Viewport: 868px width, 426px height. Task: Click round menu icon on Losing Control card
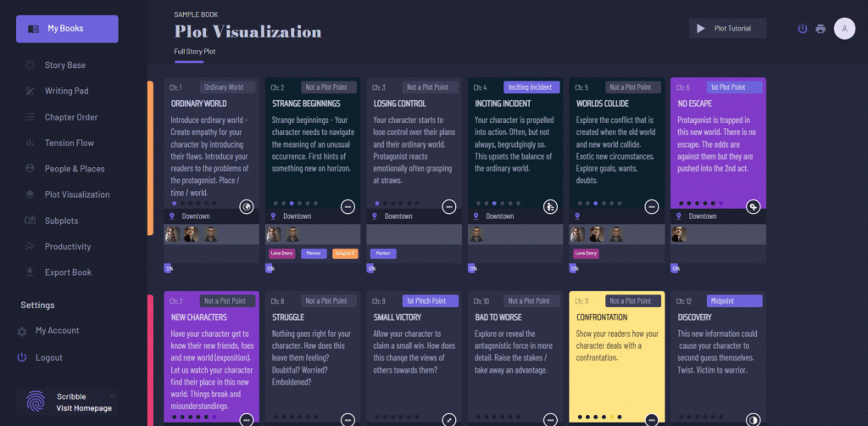tap(449, 206)
